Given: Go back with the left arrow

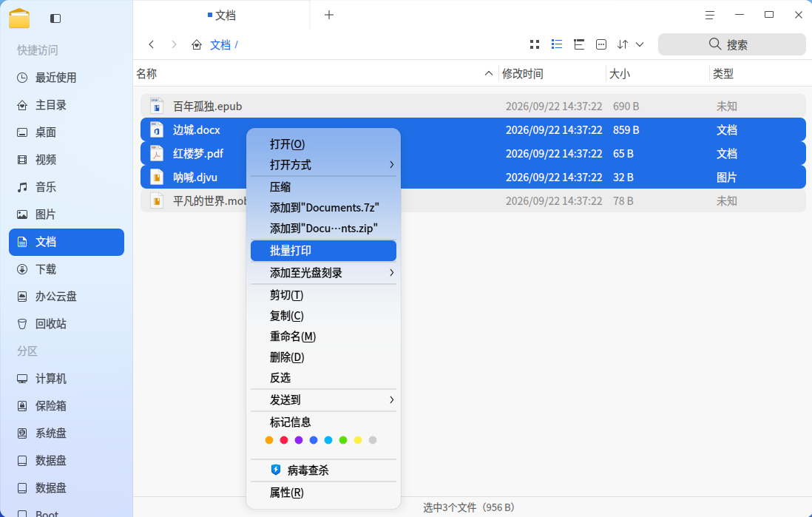Looking at the screenshot, I should click(151, 44).
